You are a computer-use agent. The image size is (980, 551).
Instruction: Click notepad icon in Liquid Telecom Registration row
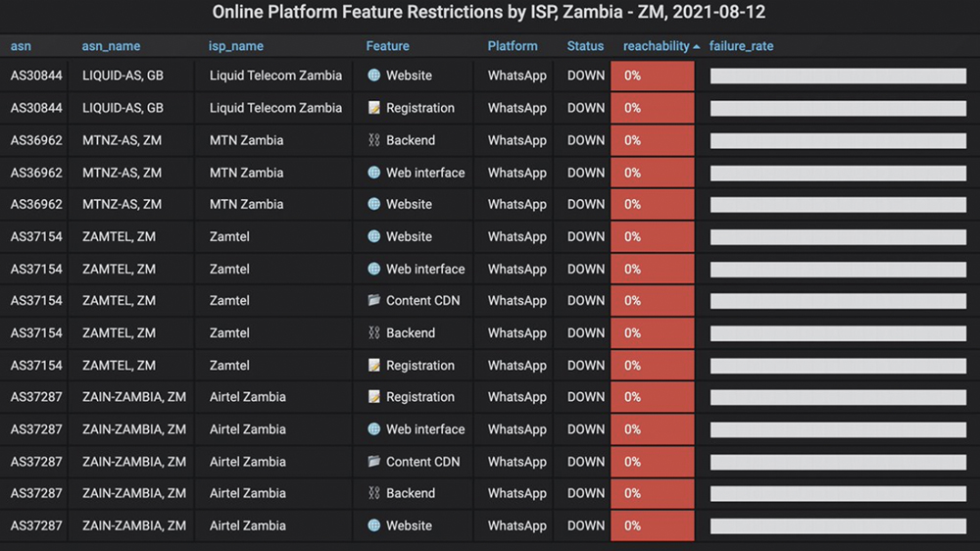pyautogui.click(x=373, y=108)
